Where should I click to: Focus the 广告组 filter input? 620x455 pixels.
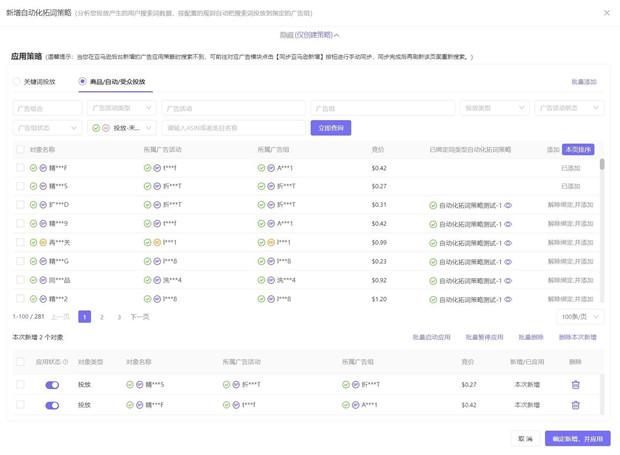[383, 108]
